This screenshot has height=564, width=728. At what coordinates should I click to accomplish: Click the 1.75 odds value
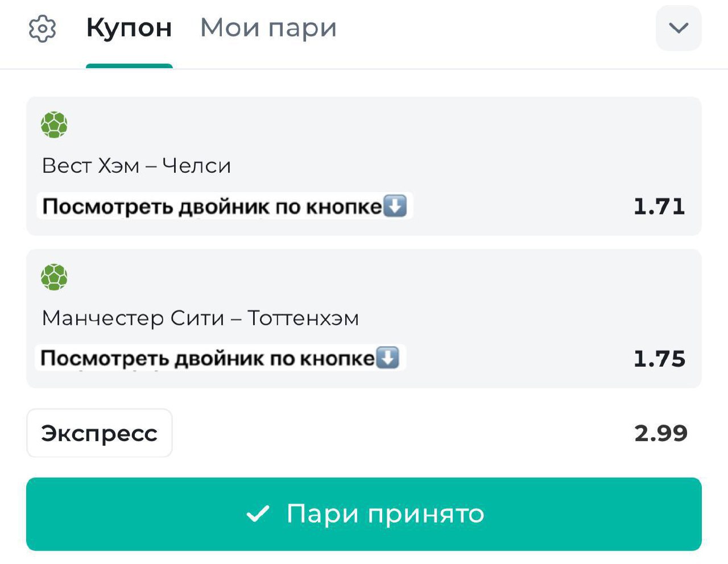pos(659,359)
